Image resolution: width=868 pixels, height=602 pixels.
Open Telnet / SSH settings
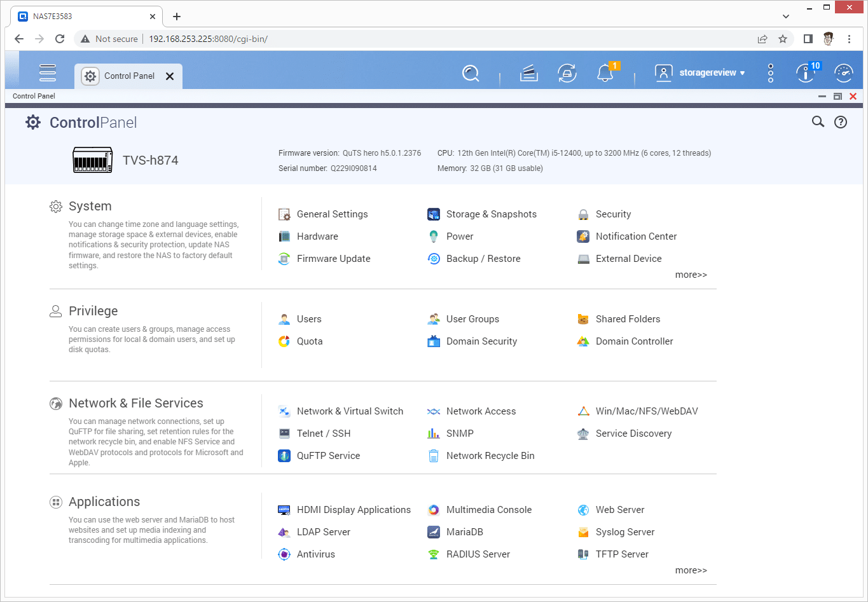tap(324, 434)
